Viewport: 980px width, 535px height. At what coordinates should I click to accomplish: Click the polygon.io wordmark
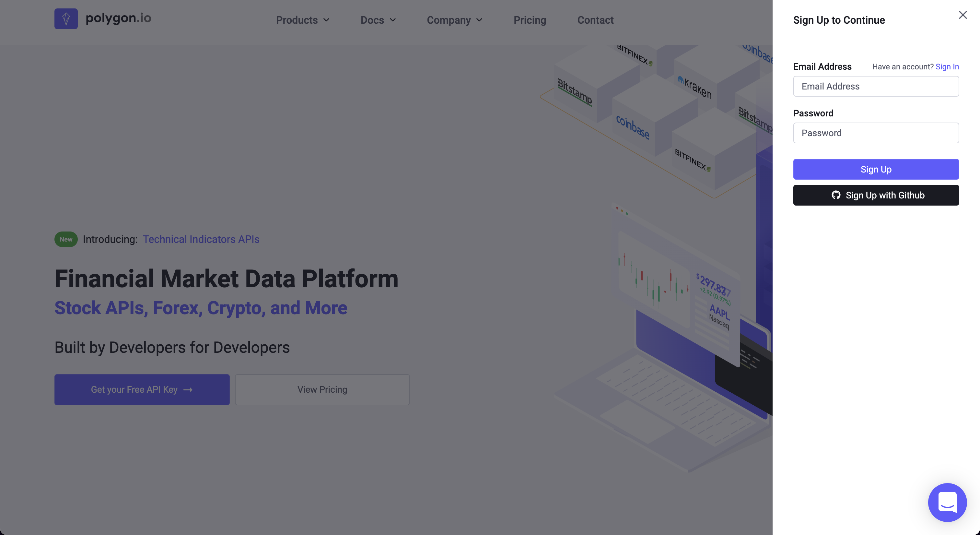click(118, 18)
